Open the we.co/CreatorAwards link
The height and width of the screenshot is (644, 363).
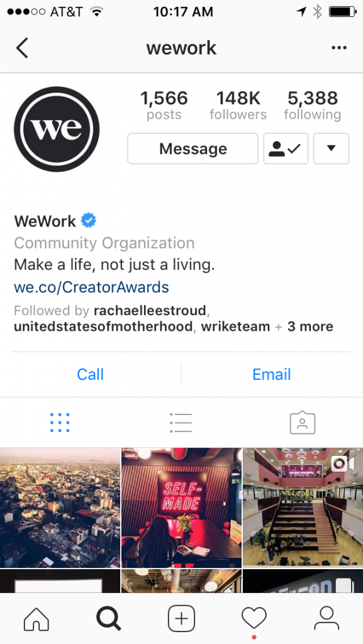point(91,287)
